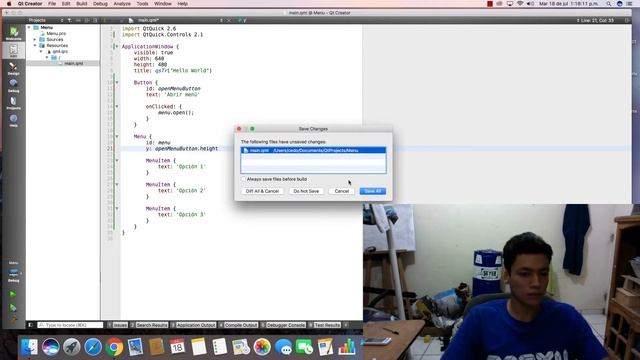Fold the Button code block
Screen dimensions: 640x360
117,82
